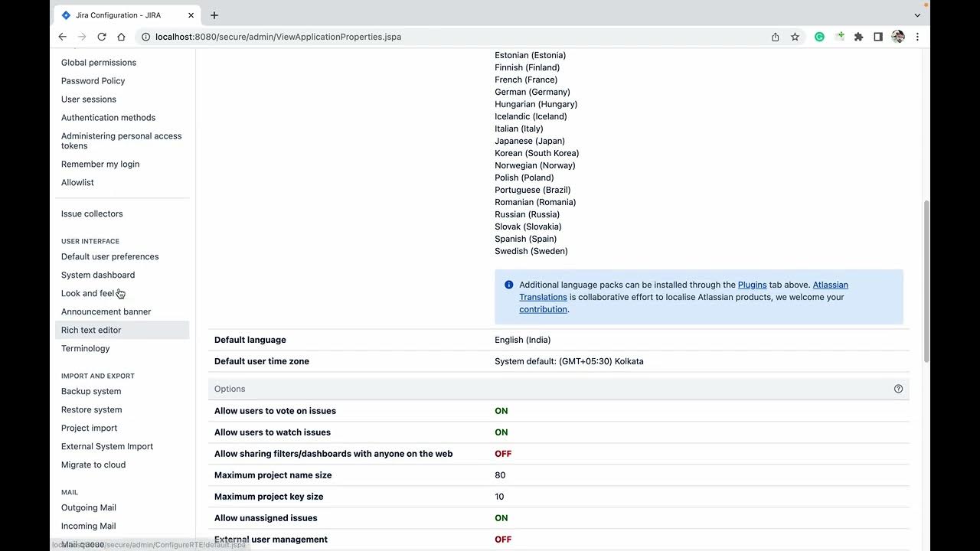980x551 pixels.
Task: Open System dashboard settings
Action: (98, 275)
